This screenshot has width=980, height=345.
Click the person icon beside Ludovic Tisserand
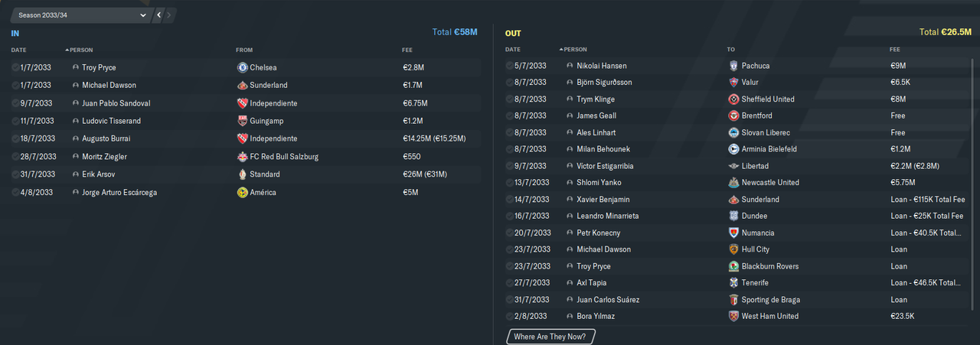click(x=76, y=121)
